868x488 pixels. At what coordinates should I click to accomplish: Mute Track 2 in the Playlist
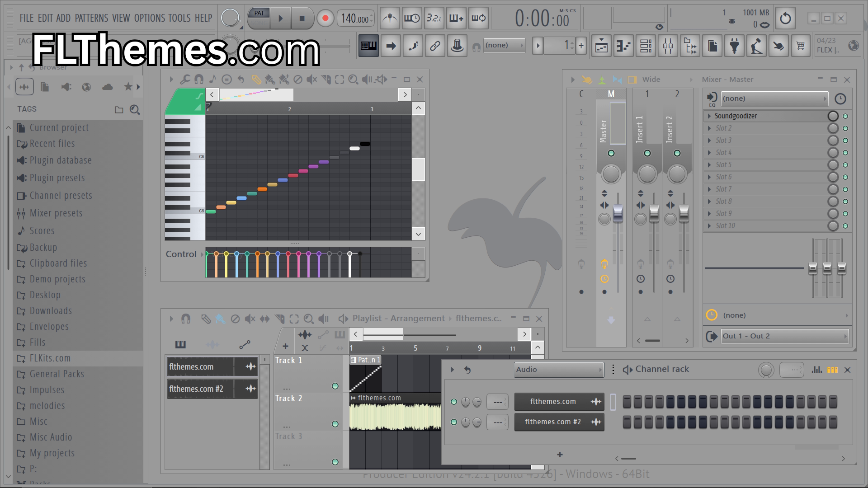(x=335, y=424)
